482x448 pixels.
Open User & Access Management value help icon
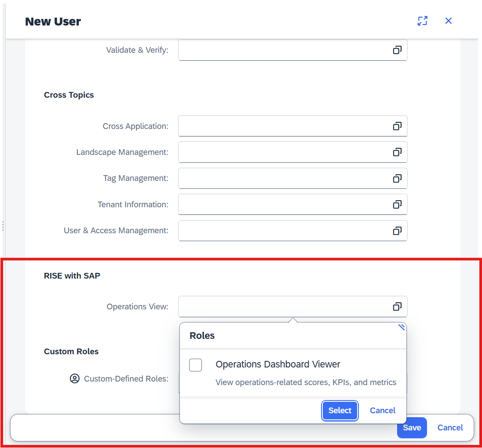[x=397, y=231]
